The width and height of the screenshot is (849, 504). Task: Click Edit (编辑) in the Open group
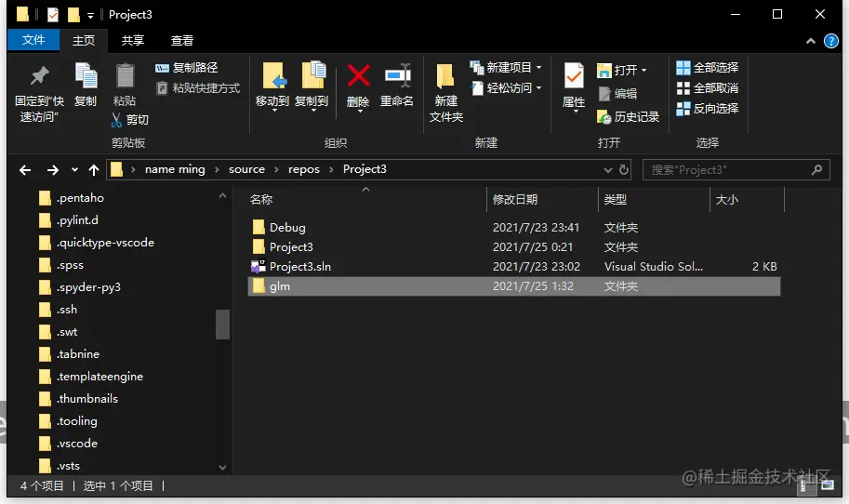617,94
